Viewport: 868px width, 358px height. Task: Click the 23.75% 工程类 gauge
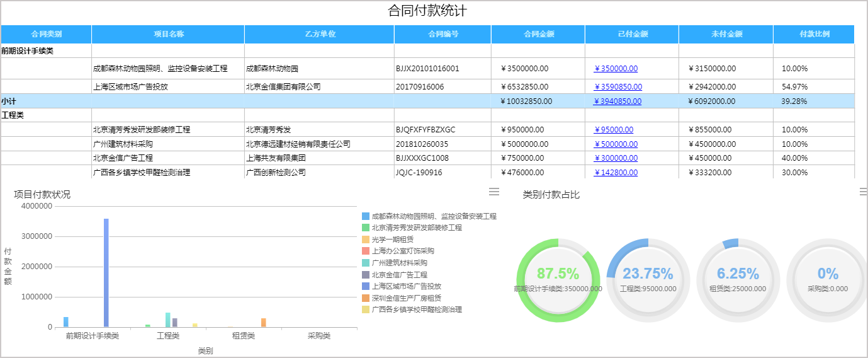648,280
